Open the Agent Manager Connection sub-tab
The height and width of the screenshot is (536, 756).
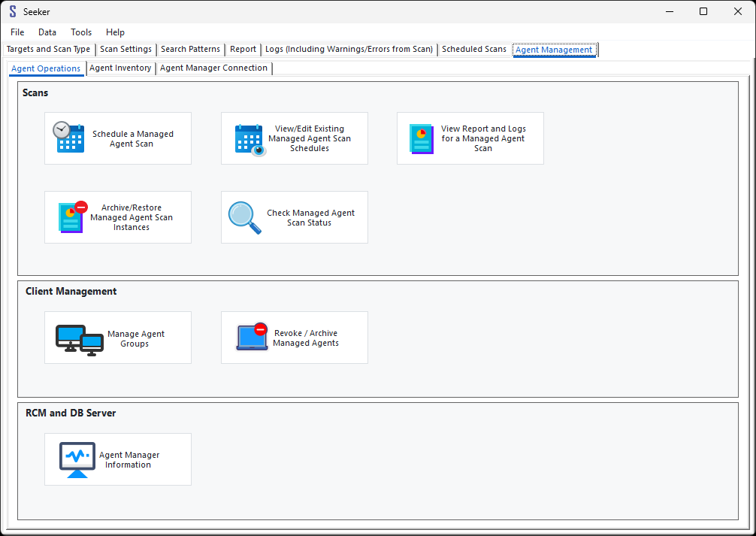[x=213, y=68]
